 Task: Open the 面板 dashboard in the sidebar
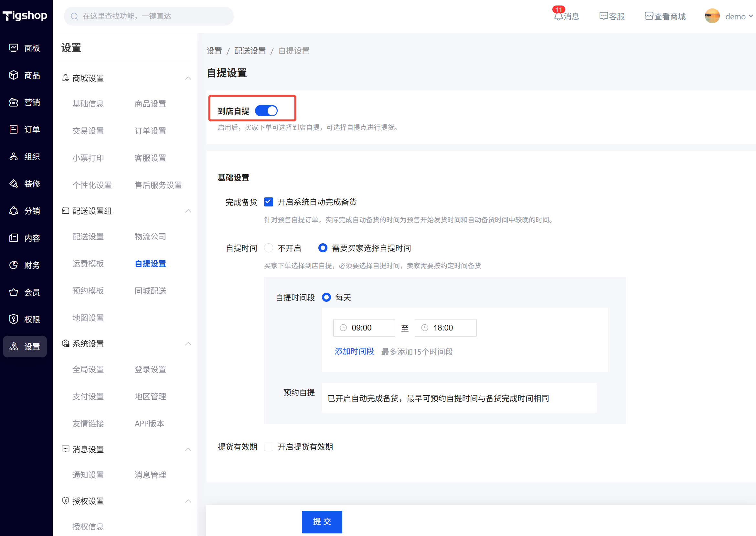pyautogui.click(x=25, y=48)
